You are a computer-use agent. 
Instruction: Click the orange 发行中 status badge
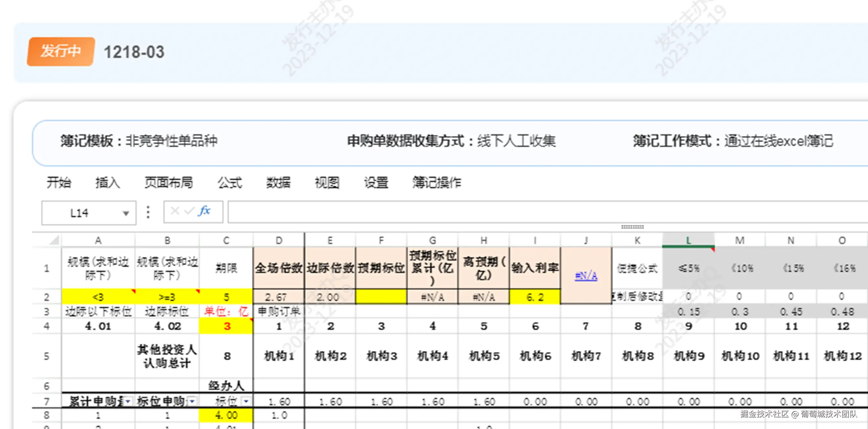(x=61, y=52)
